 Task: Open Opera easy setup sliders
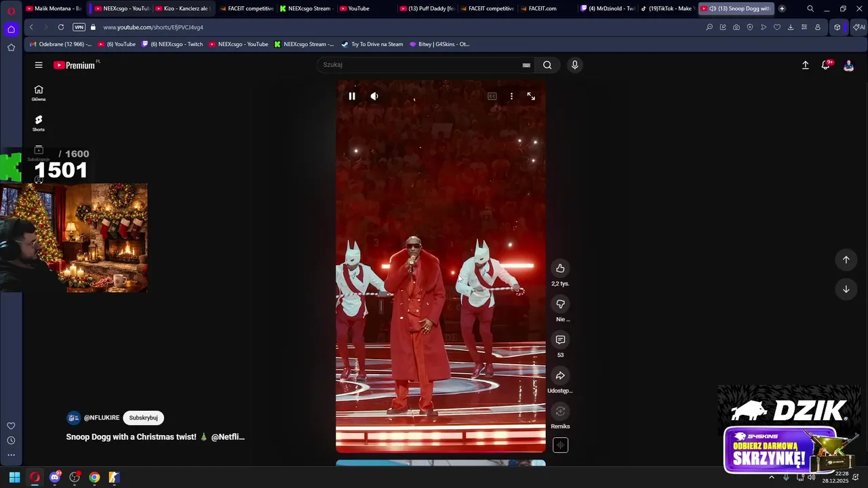coord(804,27)
